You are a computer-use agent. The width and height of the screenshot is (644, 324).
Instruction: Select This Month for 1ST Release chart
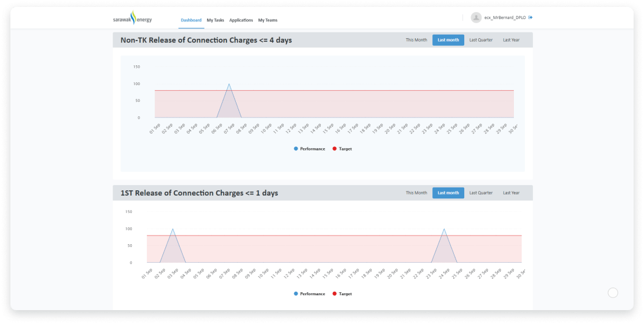[x=416, y=193]
